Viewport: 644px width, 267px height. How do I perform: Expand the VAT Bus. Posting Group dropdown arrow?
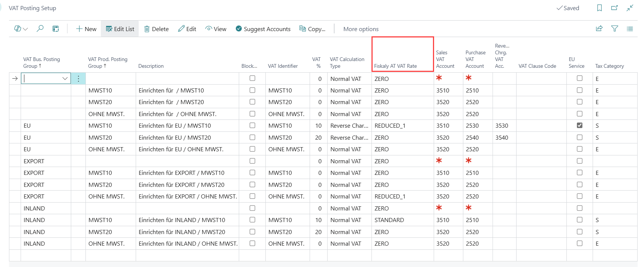tap(65, 78)
